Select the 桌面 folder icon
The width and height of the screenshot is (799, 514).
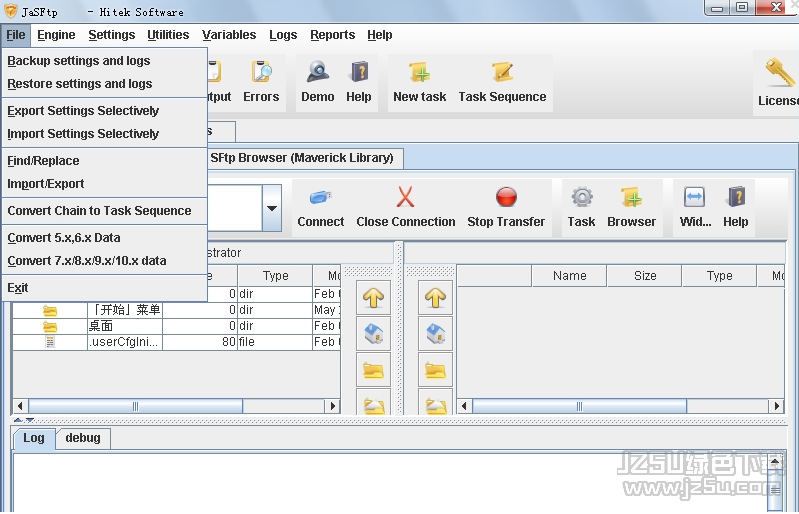point(50,326)
